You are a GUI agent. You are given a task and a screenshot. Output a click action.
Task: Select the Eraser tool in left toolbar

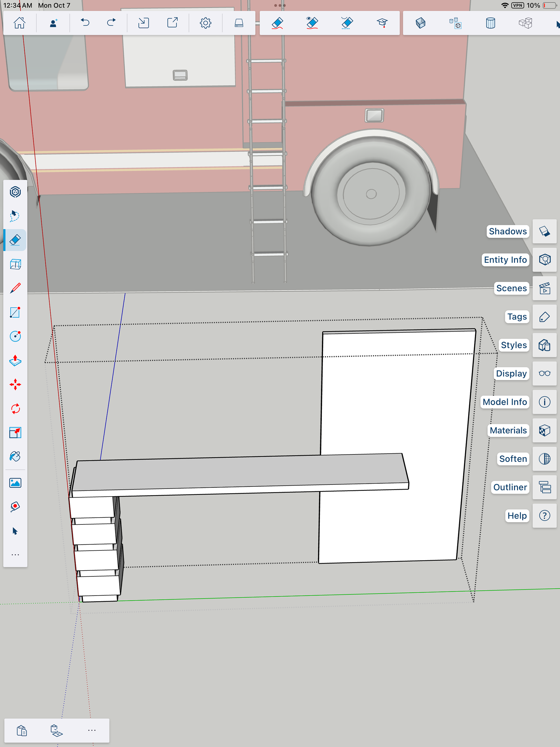click(15, 240)
